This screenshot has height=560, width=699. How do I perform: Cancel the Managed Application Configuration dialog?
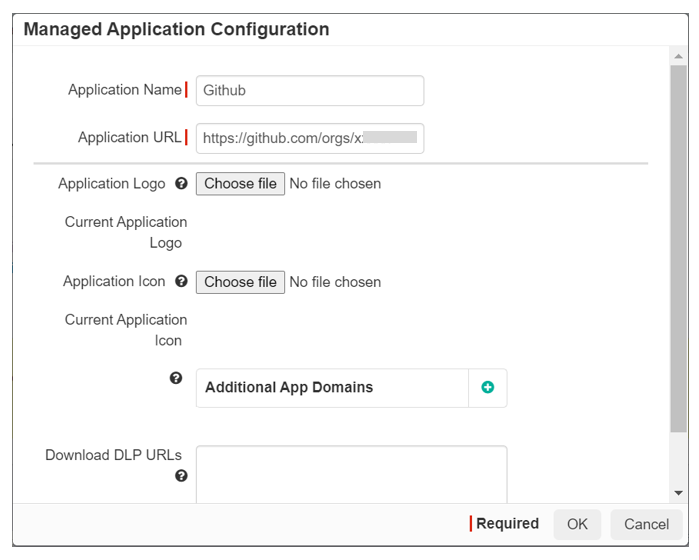pos(646,524)
